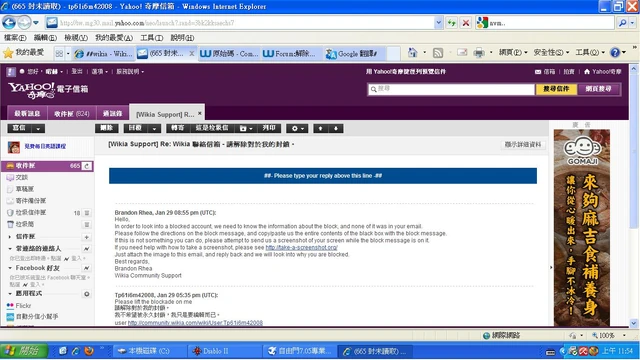Go to next message with down arrow
This screenshot has height=360, width=640.
pos(336,129)
